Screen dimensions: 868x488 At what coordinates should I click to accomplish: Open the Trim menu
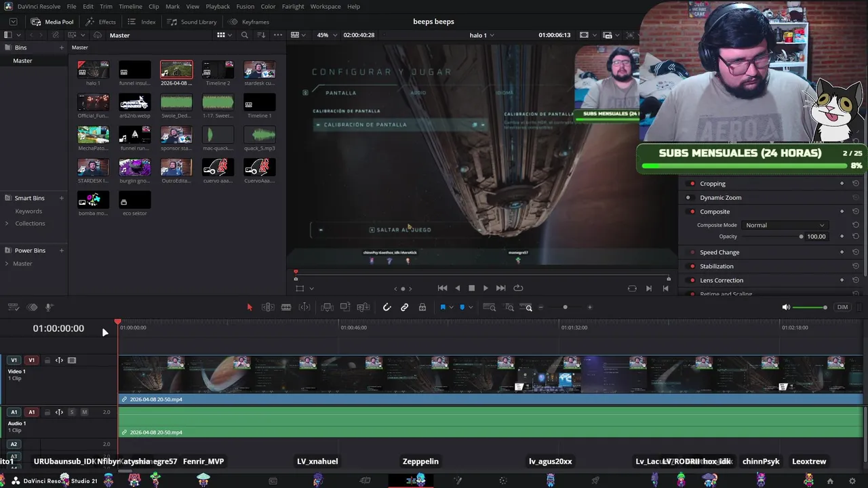point(106,6)
